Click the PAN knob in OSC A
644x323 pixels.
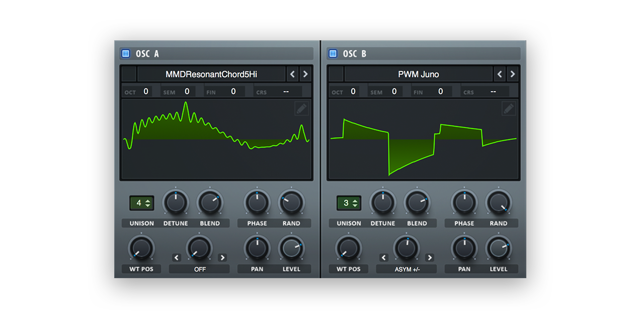(x=257, y=248)
